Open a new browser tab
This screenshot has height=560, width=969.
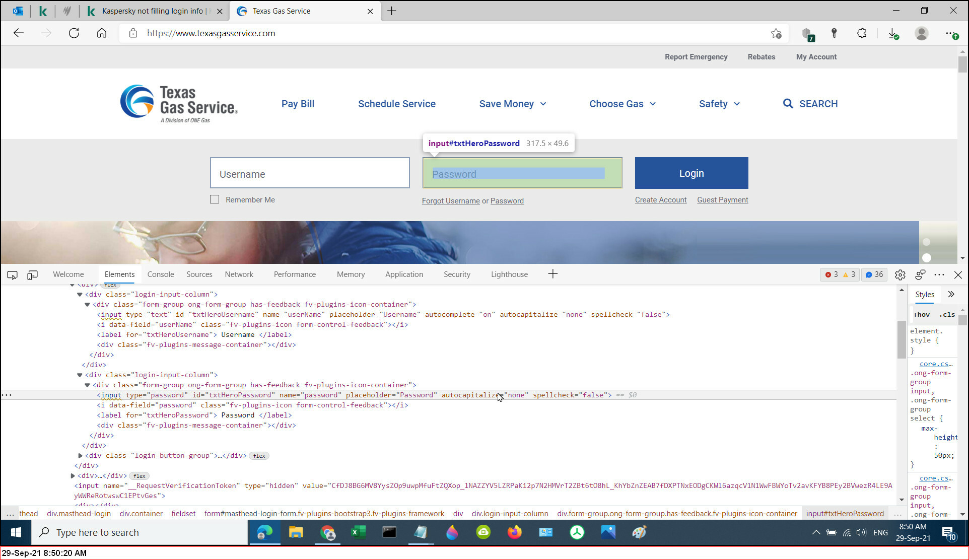(391, 11)
